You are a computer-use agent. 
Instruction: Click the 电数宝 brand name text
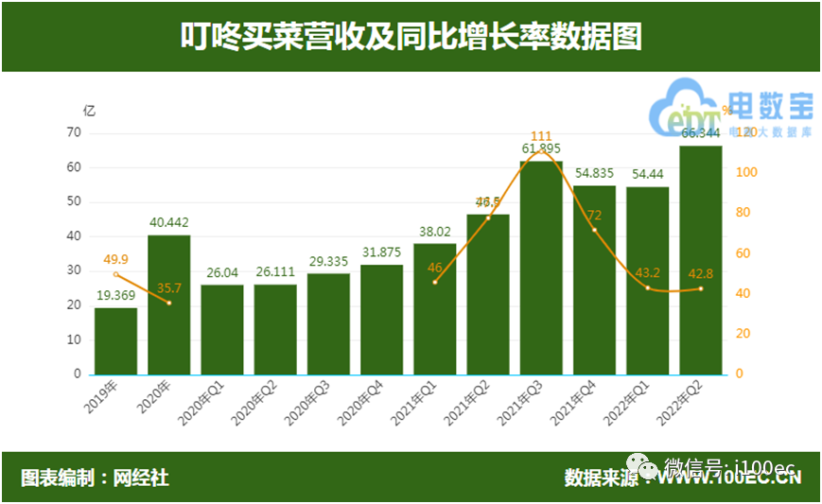(x=771, y=106)
